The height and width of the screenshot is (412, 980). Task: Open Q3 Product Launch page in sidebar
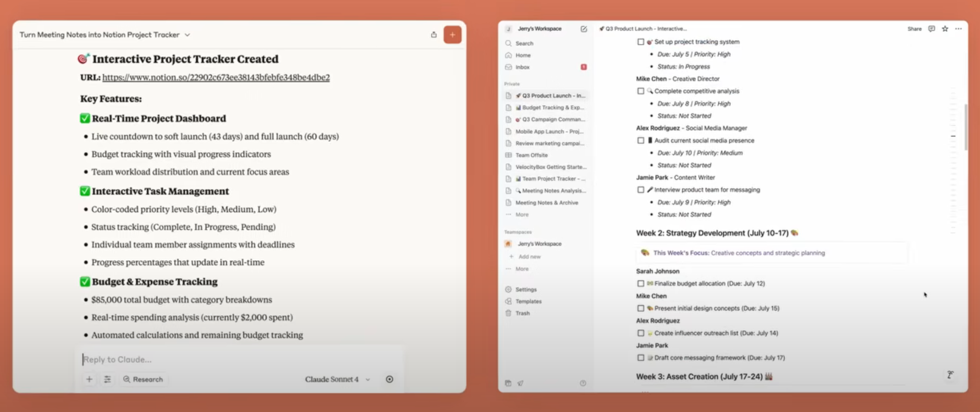[546, 96]
